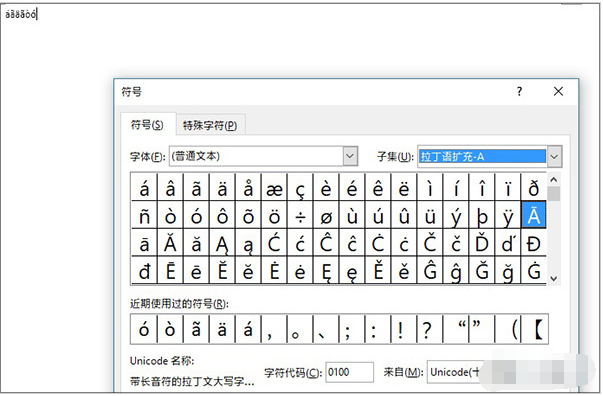Choose the Ę capital ogonek symbol
The image size is (603, 396).
pos(326,271)
